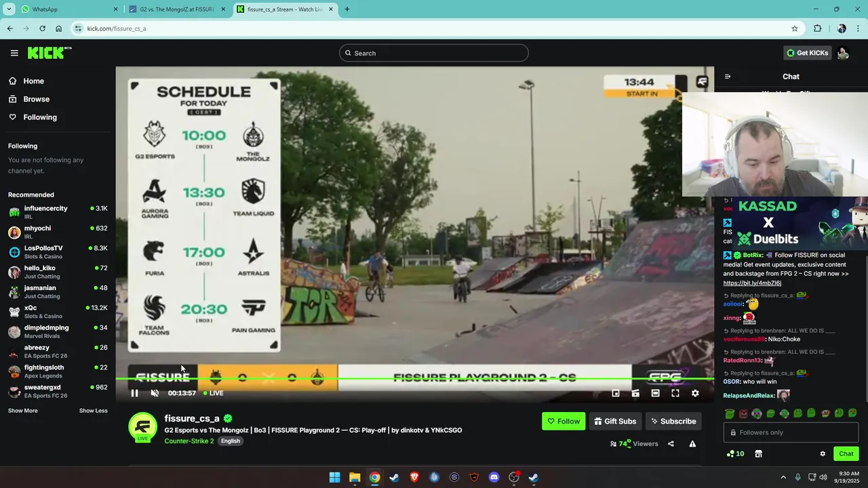Open a new browser tab
Image resolution: width=868 pixels, height=488 pixels.
click(x=347, y=9)
